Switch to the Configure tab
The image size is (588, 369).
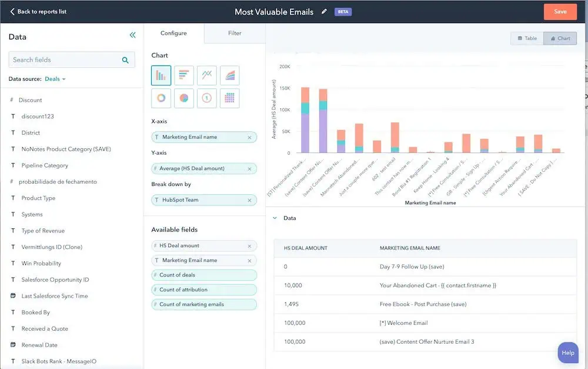(x=173, y=33)
